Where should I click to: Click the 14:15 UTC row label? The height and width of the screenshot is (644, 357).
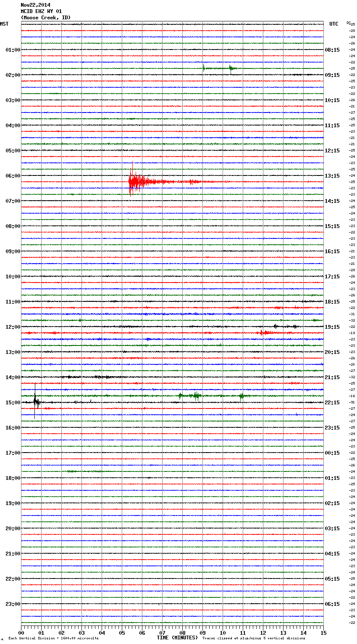[x=332, y=201]
